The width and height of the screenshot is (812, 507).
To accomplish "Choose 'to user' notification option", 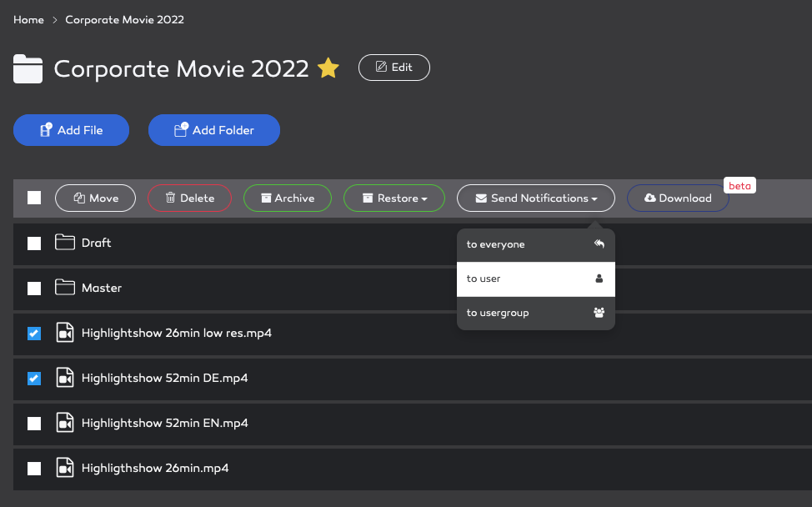I will coord(536,279).
